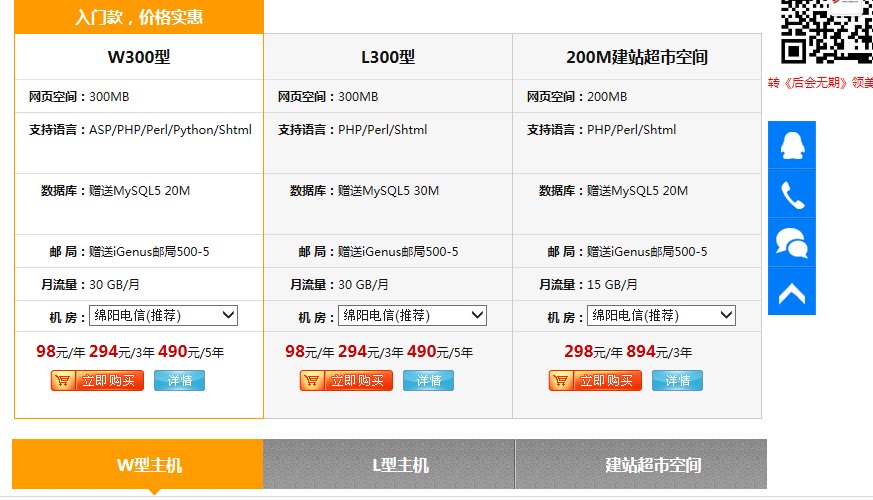Click W300型 price 98元/年 294元/3年 490元/5年
Screen dimensions: 873x500
pos(130,352)
